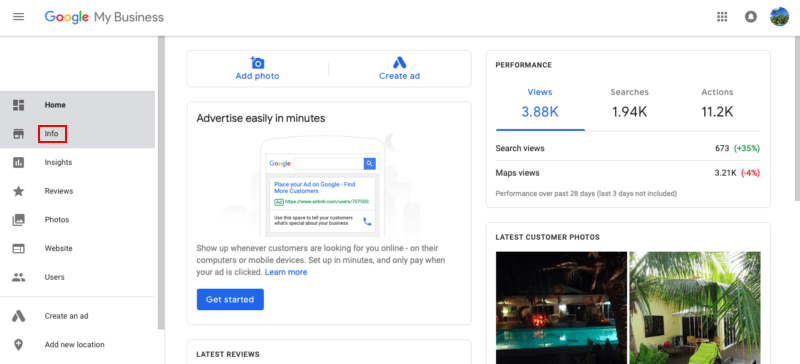Open Insights in the sidebar
This screenshot has height=364, width=800.
pos(58,162)
